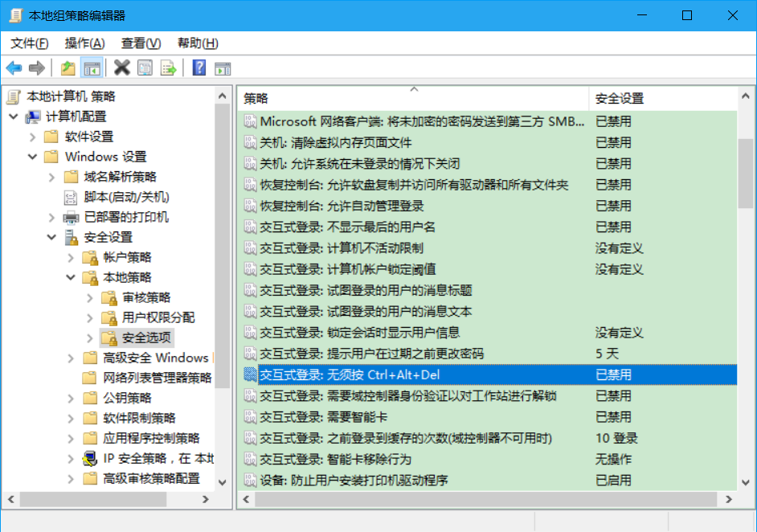
Task: Select 安全选项 in the tree
Action: [x=146, y=338]
